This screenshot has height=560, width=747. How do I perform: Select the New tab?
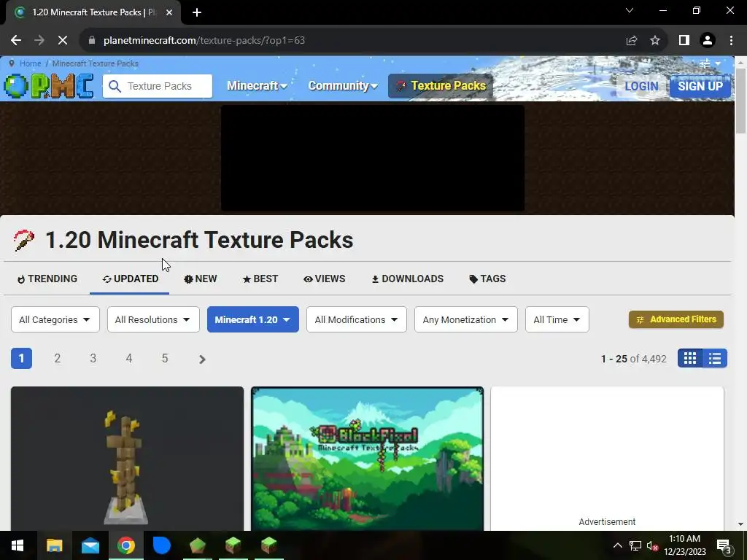click(x=201, y=279)
